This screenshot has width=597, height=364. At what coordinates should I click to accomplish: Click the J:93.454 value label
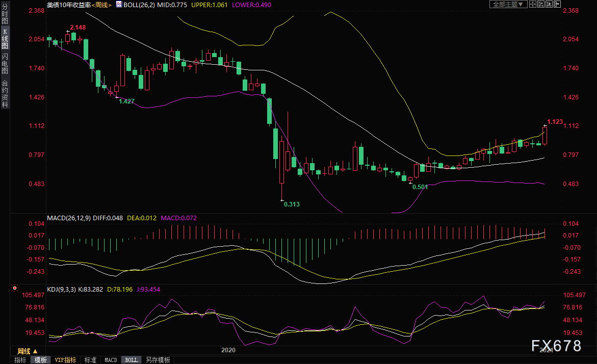148,290
